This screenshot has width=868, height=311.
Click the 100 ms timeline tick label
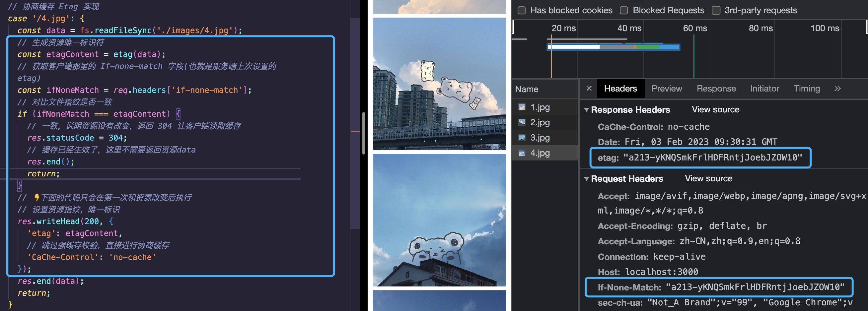825,28
